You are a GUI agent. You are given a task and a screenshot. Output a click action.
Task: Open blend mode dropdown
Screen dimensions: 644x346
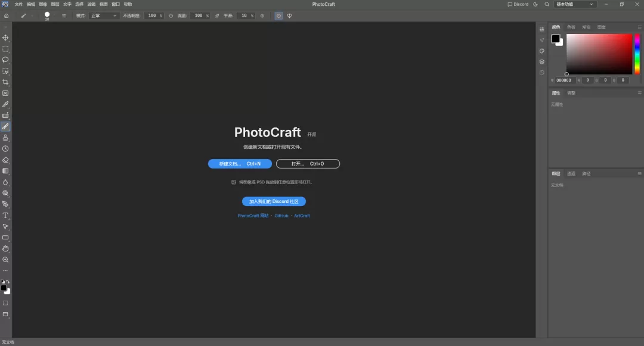[x=104, y=15]
